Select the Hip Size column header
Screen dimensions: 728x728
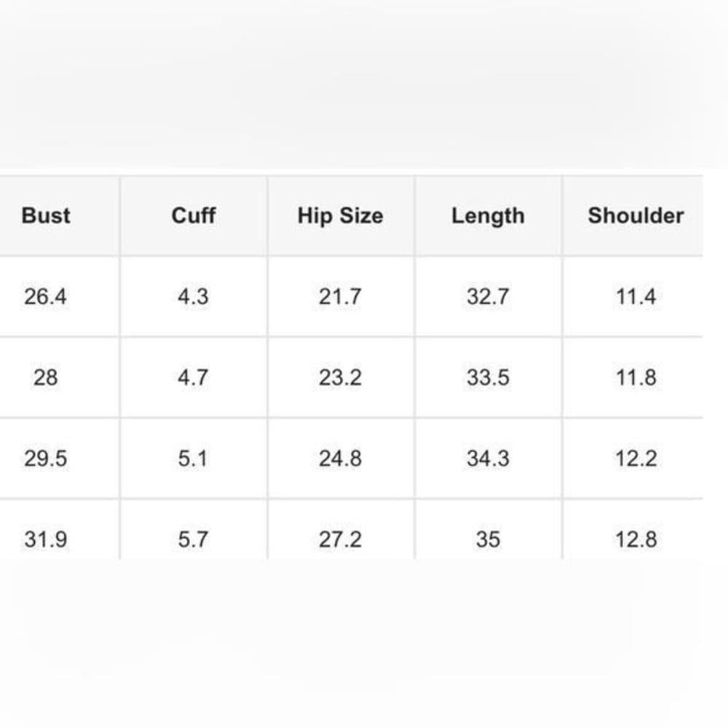point(340,216)
